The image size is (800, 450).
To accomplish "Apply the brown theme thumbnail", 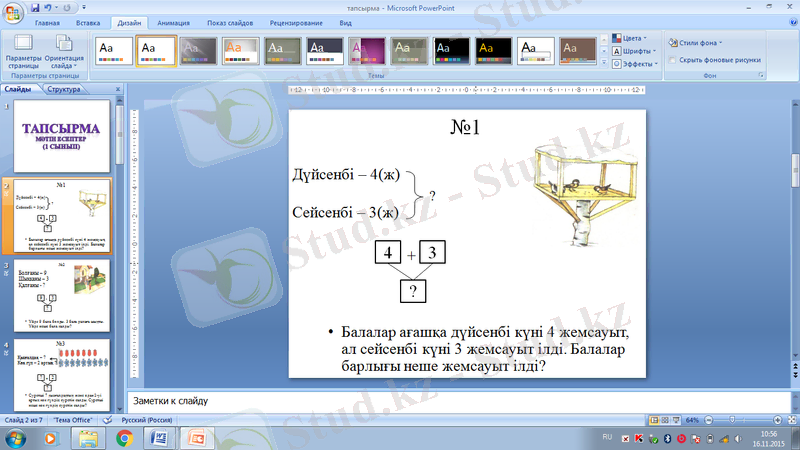I will coord(578,51).
